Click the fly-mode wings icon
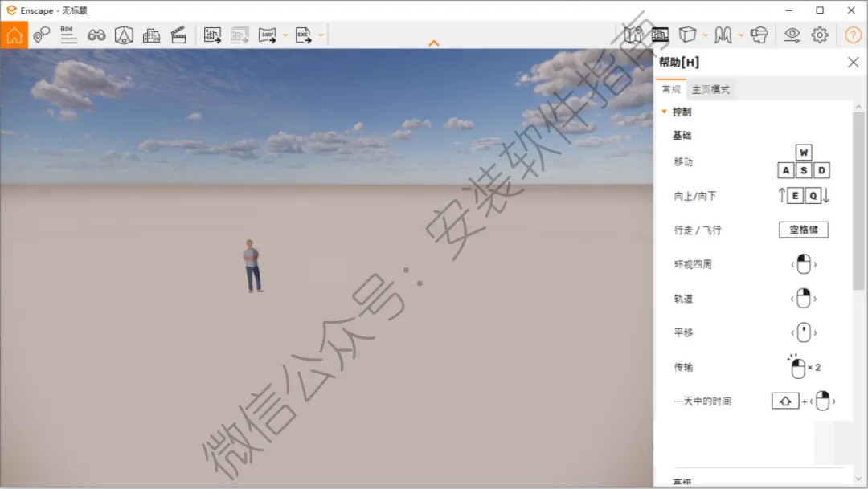Screen dimensions: 868x489 (723, 35)
